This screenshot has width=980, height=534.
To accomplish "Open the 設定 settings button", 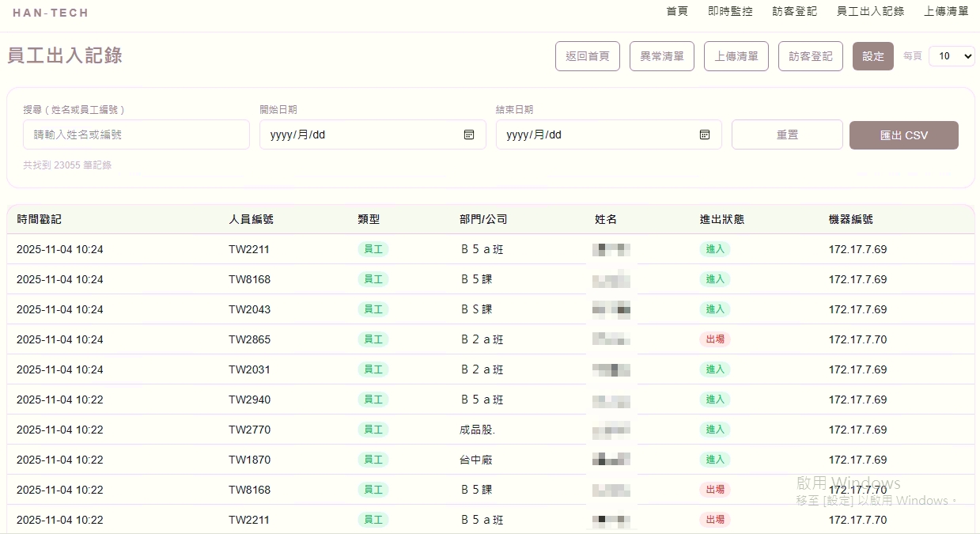I will point(872,56).
